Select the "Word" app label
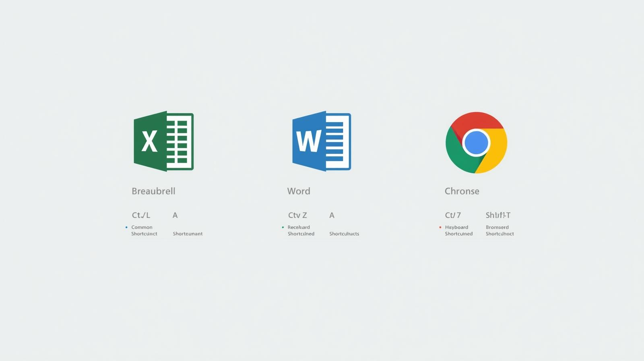Image resolution: width=644 pixels, height=361 pixels. 299,191
